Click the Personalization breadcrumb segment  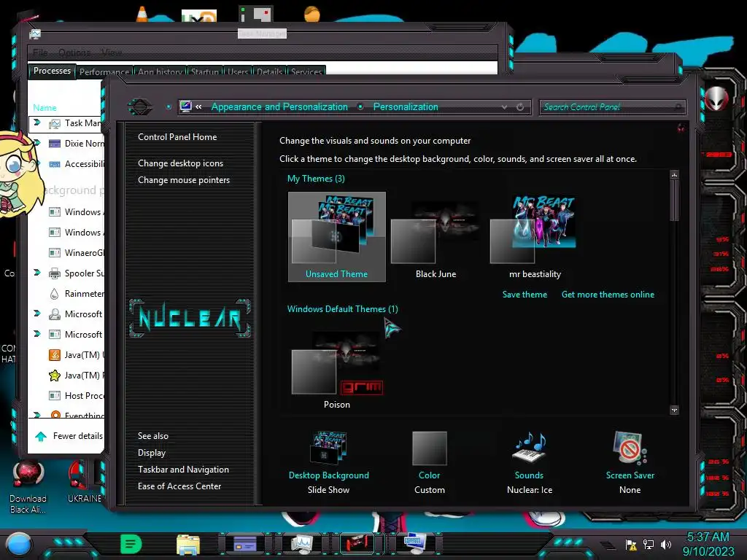[x=406, y=106]
